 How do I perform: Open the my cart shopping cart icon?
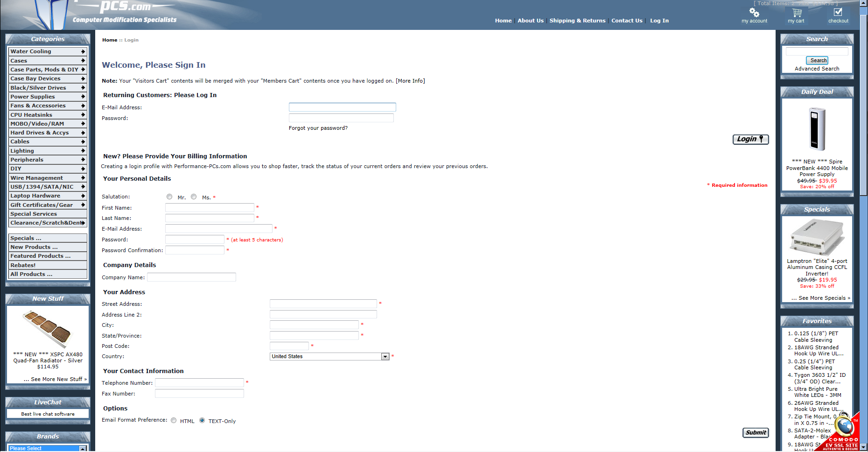(x=797, y=13)
